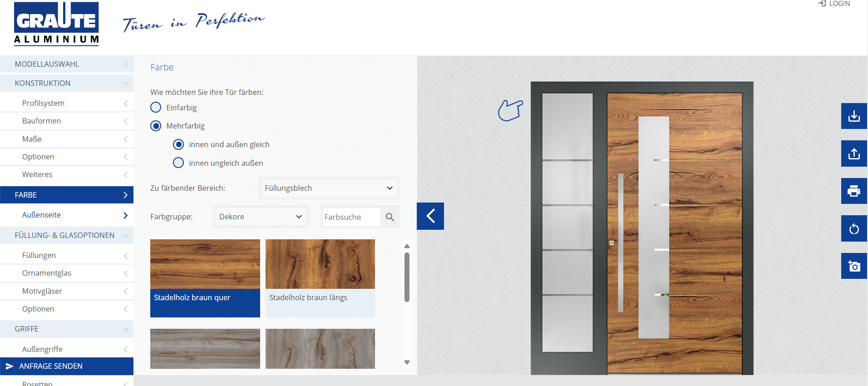Select the Stadelholz braun längs swatch

(x=320, y=277)
